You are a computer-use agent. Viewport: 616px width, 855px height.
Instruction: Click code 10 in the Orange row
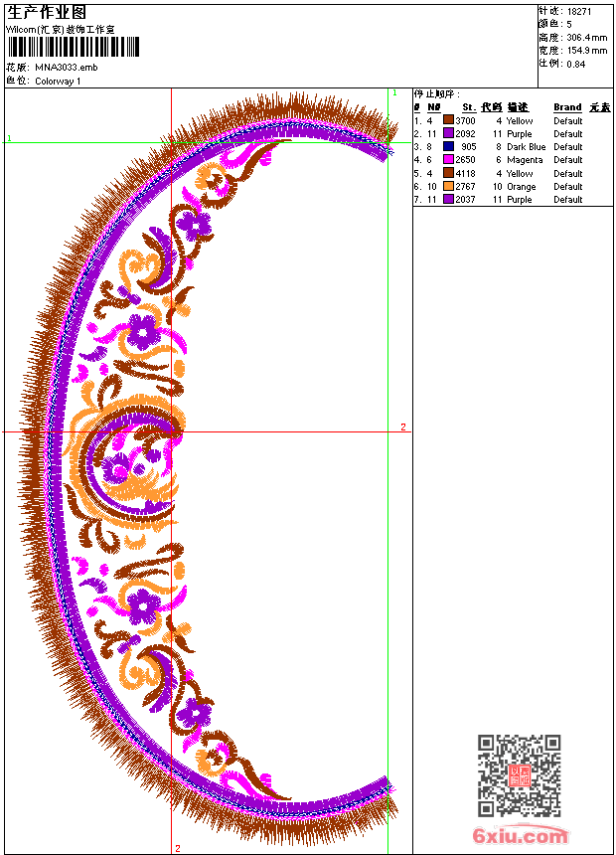[497, 187]
